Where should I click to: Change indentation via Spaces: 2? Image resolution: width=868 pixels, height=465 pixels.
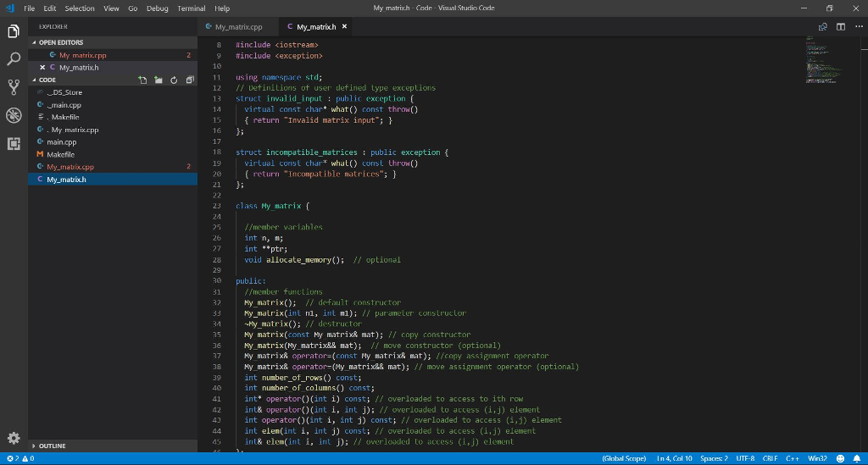coord(714,458)
